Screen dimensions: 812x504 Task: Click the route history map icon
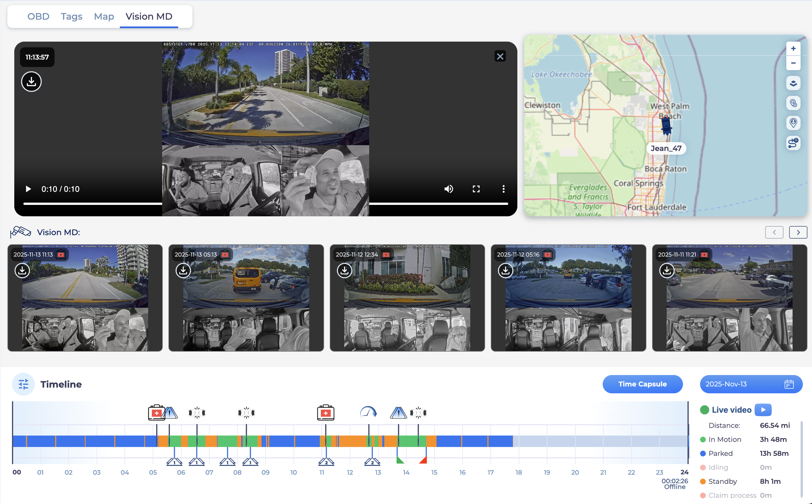click(x=793, y=143)
